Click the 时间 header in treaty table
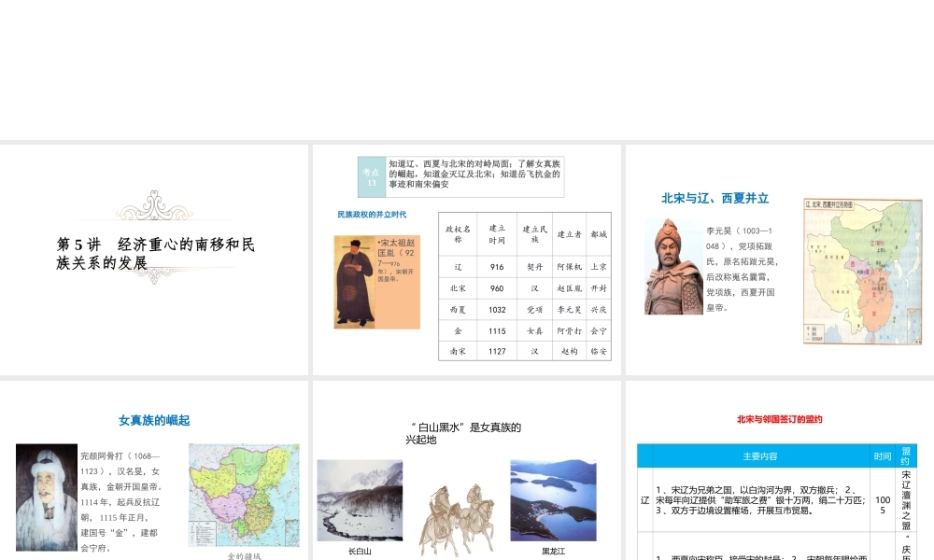The width and height of the screenshot is (934, 560). coord(883,455)
